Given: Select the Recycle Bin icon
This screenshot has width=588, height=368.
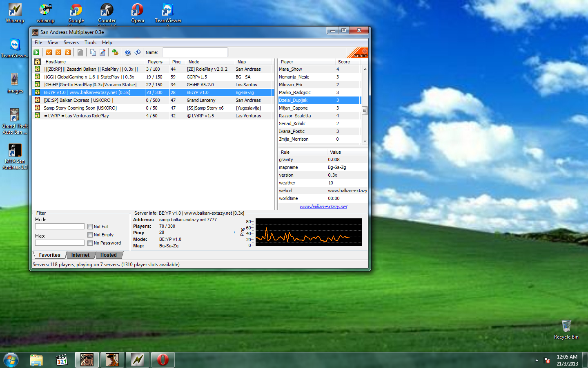Looking at the screenshot, I should [x=566, y=330].
